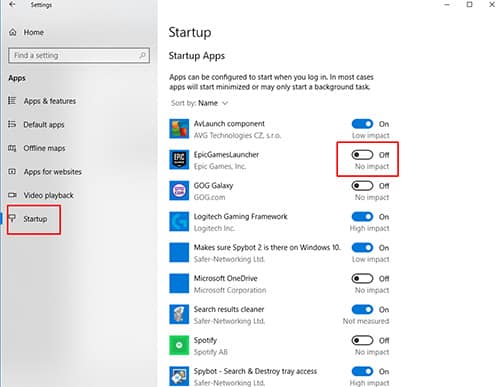Click the Apps for websites icon

(12, 171)
